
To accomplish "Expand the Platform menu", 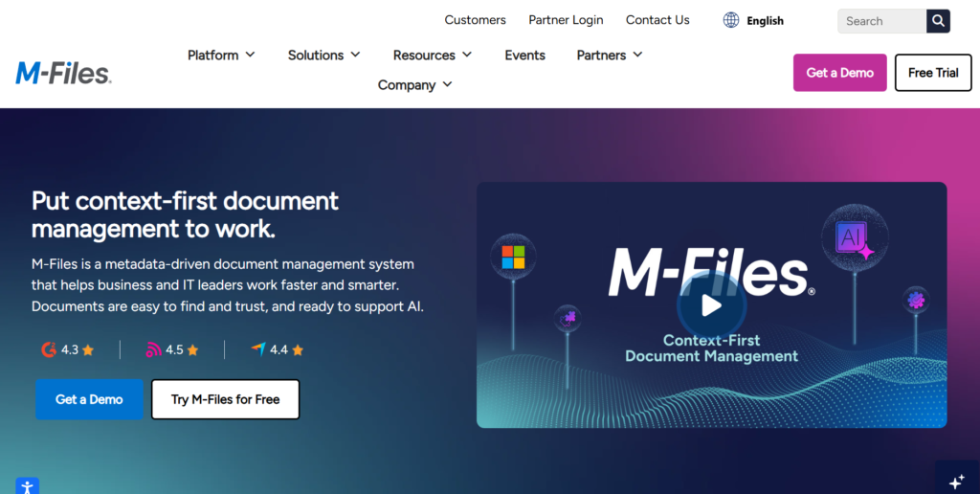I will (221, 55).
